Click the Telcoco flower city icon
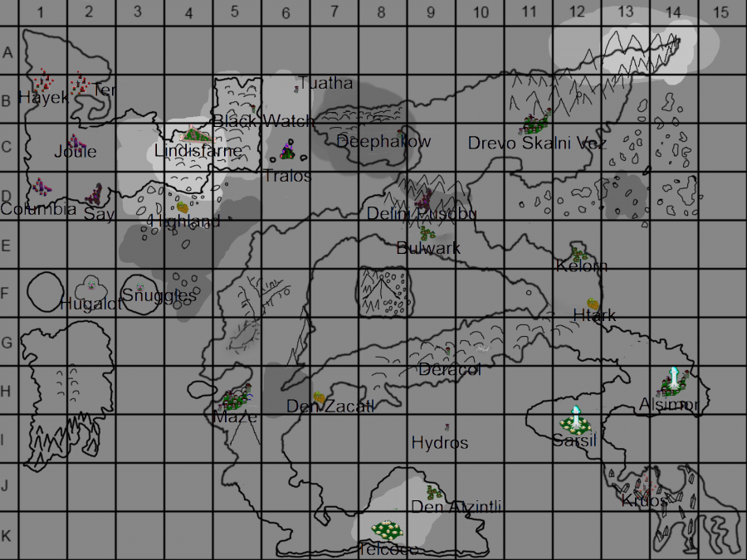Viewport: 747px width, 560px height. pyautogui.click(x=386, y=529)
